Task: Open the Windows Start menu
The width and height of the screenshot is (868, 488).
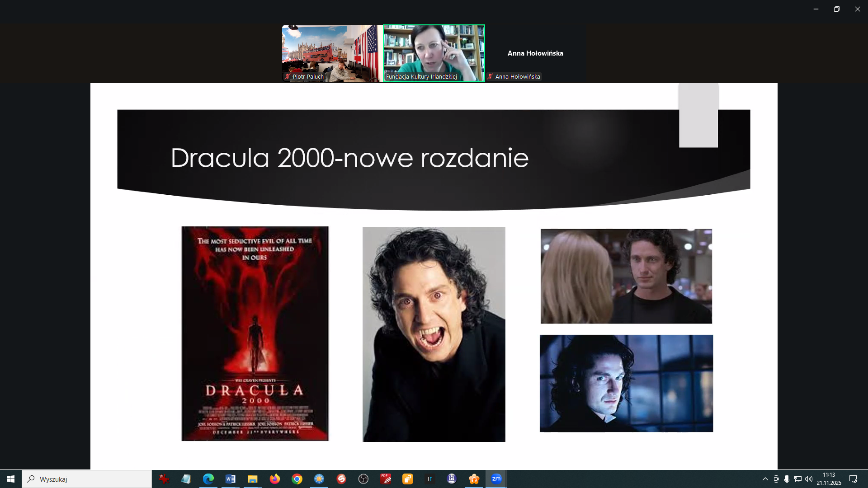Action: [11, 479]
